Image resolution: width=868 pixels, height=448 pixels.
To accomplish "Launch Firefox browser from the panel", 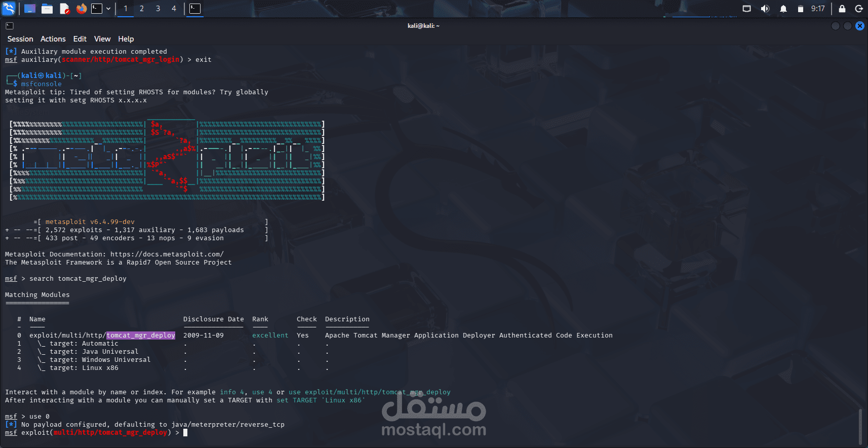I will tap(81, 9).
